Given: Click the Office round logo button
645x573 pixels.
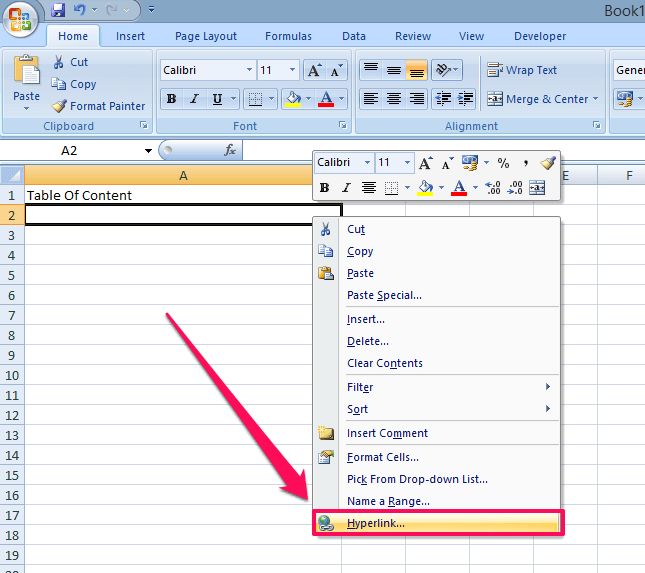Looking at the screenshot, I should tap(20, 19).
